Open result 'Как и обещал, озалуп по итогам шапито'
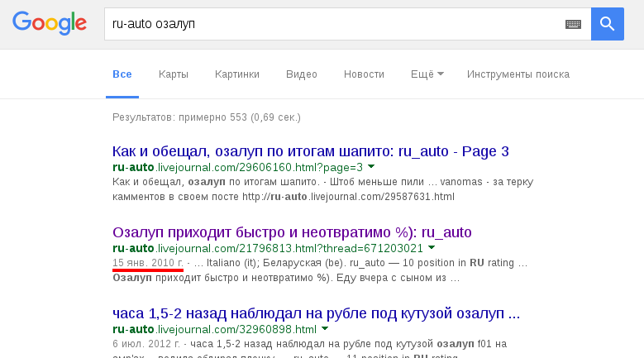The height and width of the screenshot is (358, 644). pos(311,151)
